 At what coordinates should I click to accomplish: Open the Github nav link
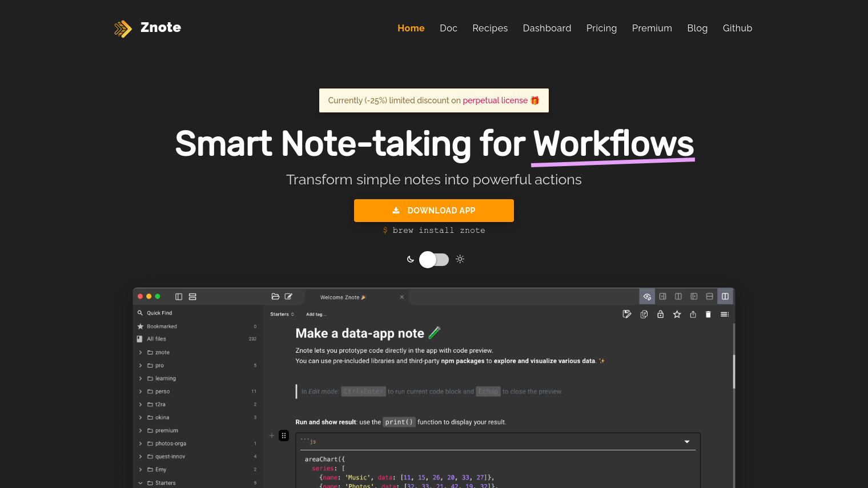(x=737, y=28)
